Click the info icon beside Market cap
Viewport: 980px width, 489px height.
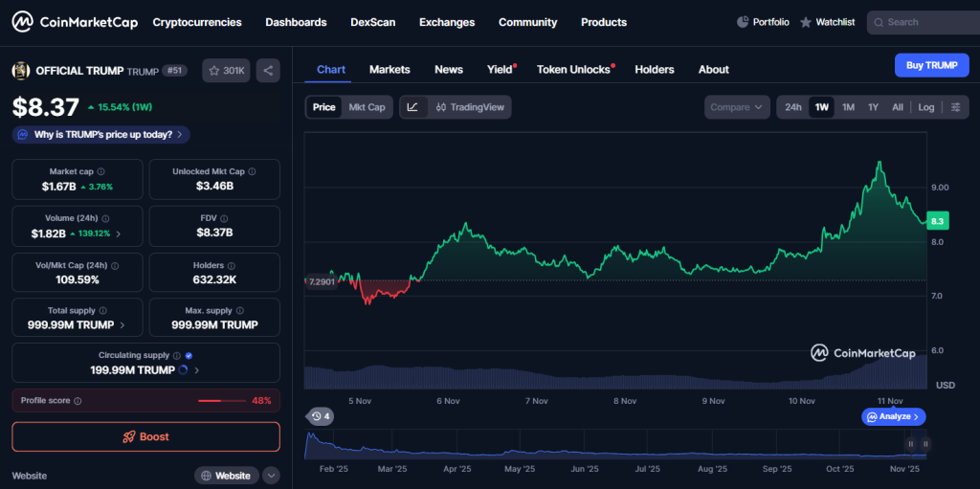click(102, 171)
